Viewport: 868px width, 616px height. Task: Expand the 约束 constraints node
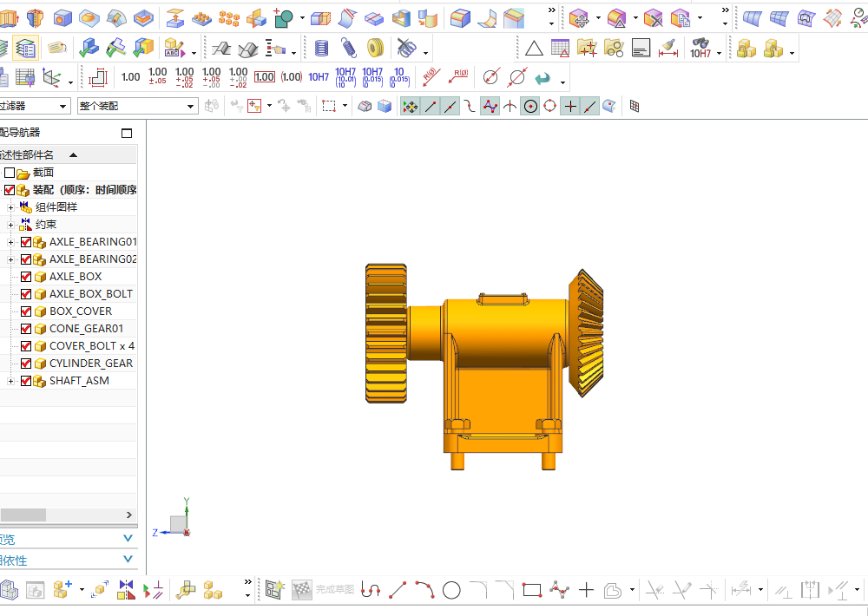pos(10,225)
